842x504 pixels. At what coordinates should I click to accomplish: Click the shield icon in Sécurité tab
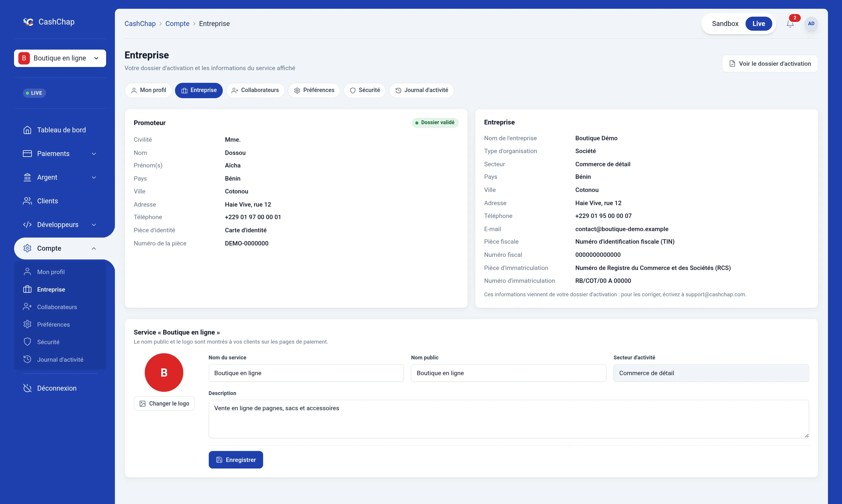point(353,90)
